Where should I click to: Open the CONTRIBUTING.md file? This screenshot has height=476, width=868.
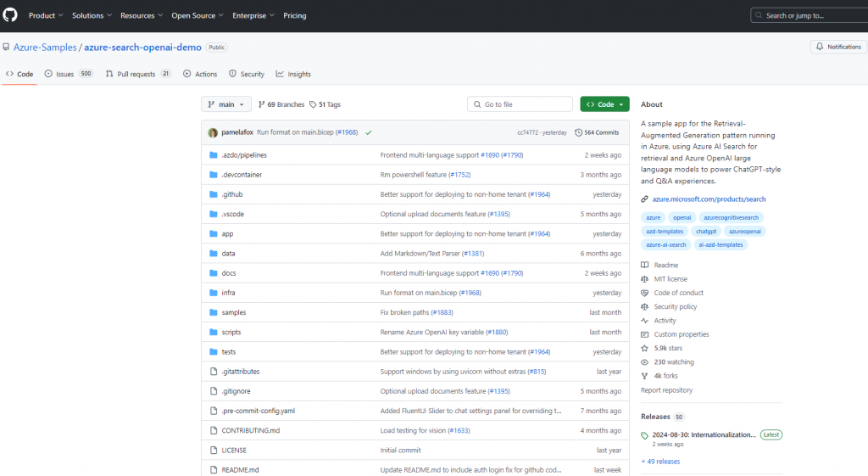(x=251, y=430)
